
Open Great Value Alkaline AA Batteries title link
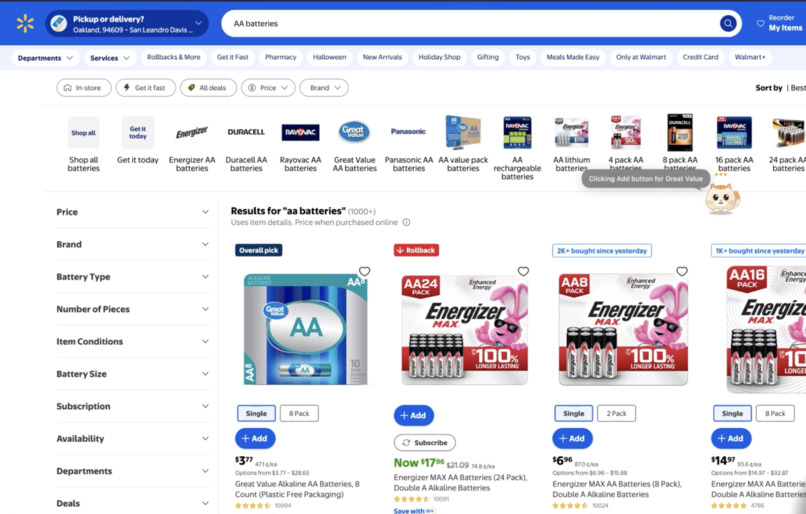click(297, 489)
